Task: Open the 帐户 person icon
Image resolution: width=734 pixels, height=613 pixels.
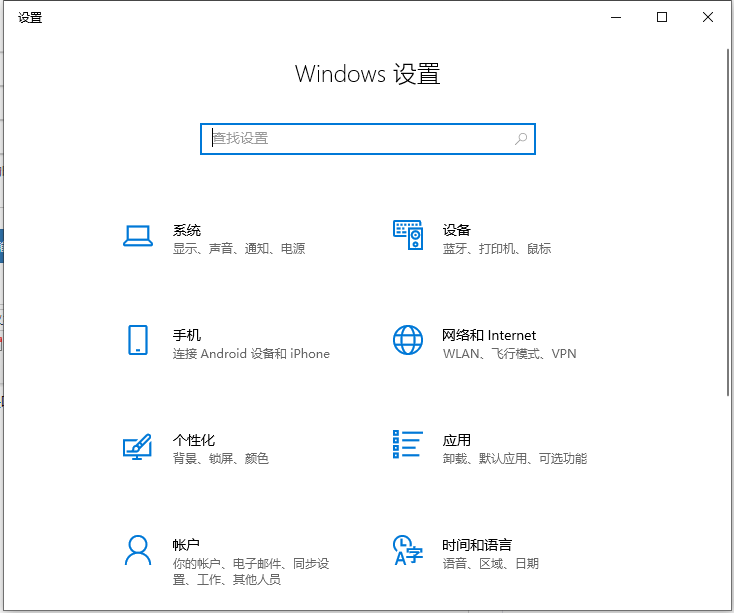Action: pyautogui.click(x=138, y=550)
